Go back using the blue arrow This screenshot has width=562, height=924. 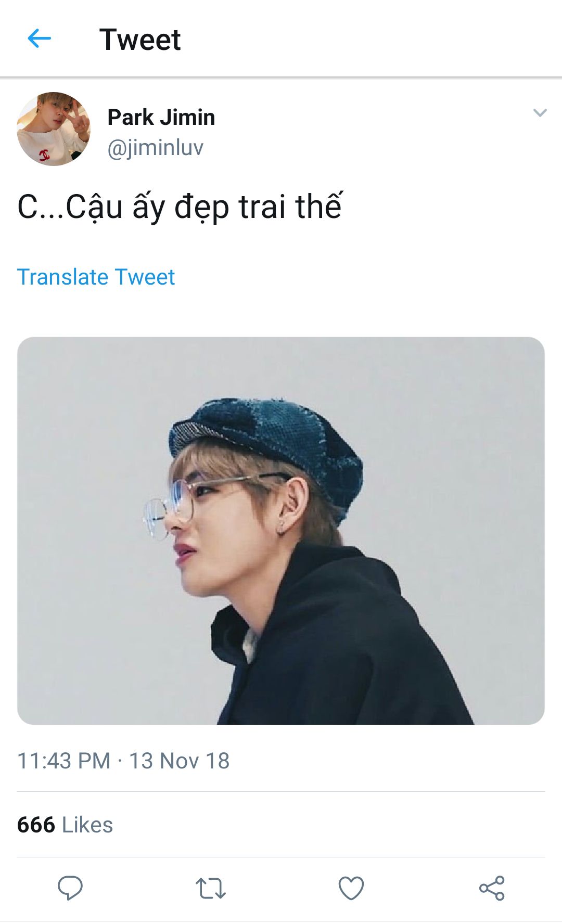(39, 38)
